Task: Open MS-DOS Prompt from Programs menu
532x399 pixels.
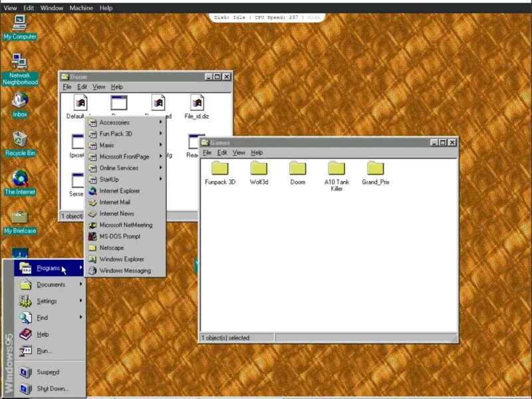Action: coord(125,237)
